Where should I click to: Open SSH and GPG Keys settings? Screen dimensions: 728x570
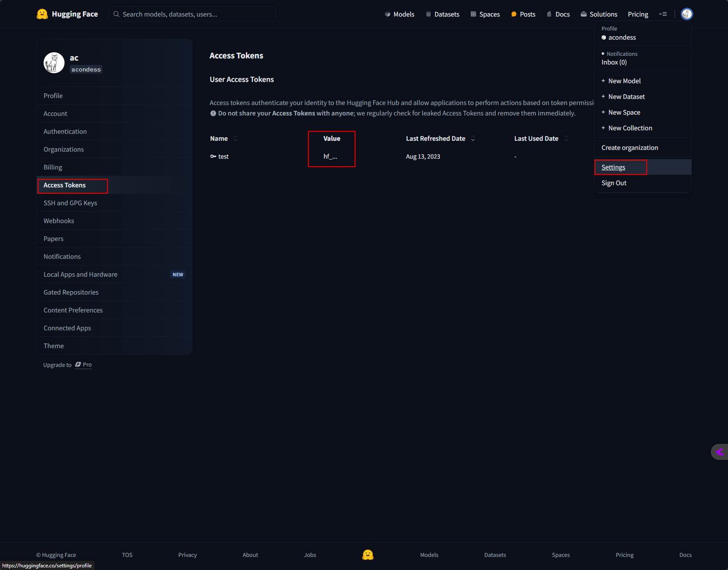pos(114,203)
